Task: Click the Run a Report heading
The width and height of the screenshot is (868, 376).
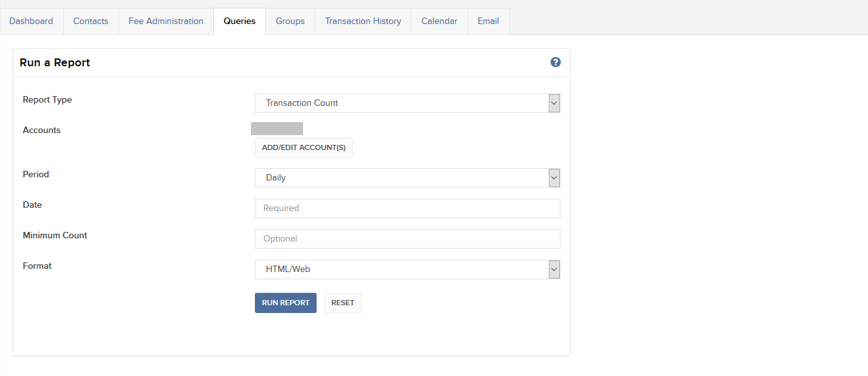Action: pyautogui.click(x=55, y=63)
